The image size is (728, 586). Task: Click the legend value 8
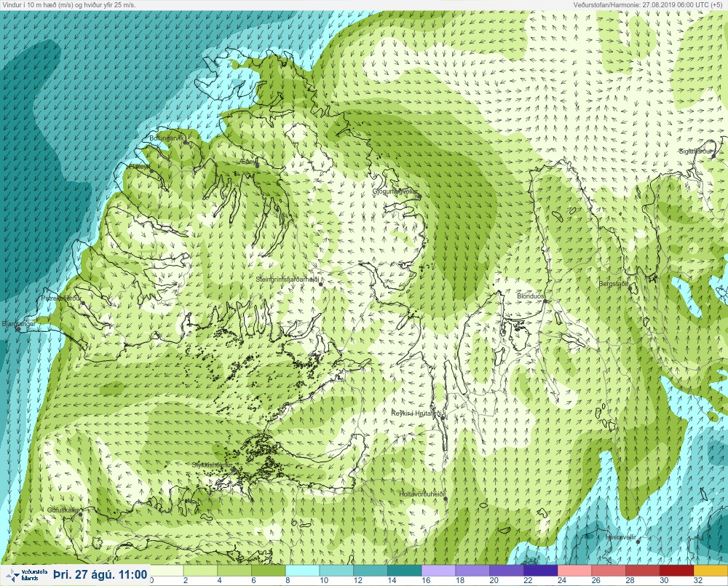(288, 580)
